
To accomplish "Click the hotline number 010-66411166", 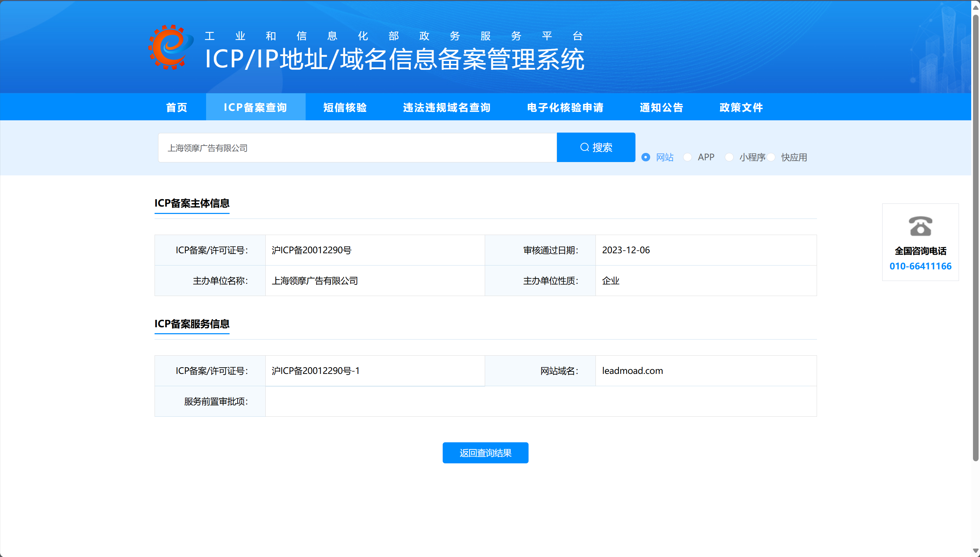I will point(920,266).
